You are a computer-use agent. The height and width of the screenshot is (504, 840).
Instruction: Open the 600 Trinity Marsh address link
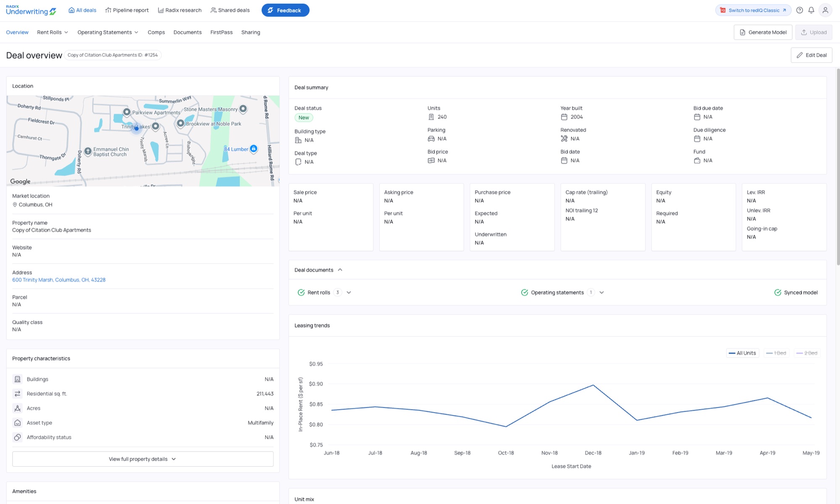pos(59,280)
